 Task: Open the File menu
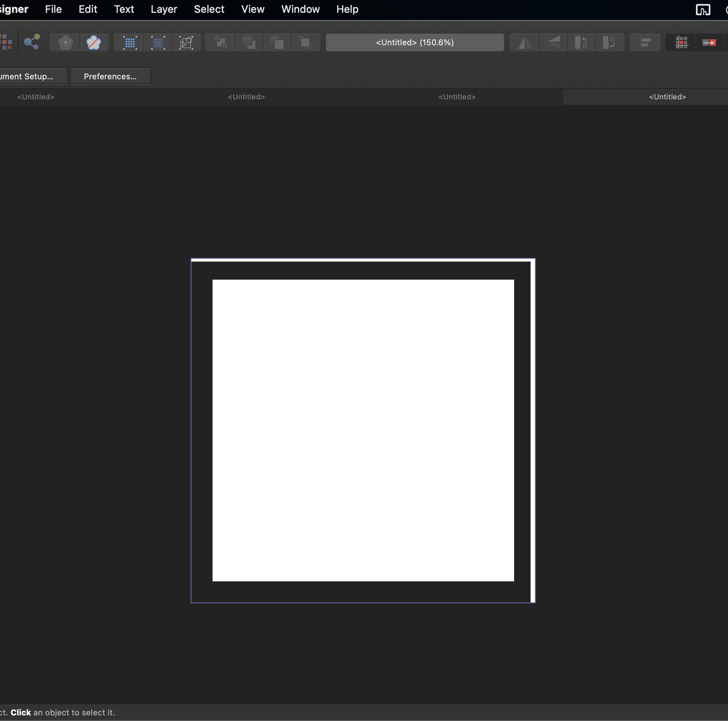click(53, 9)
